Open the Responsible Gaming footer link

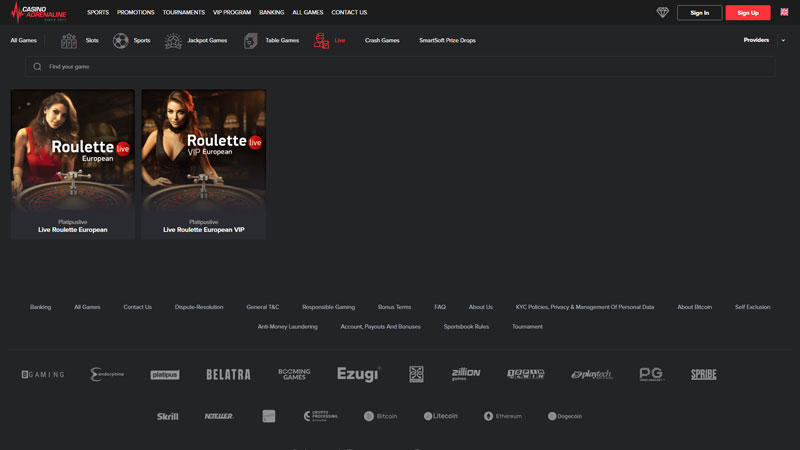(329, 307)
